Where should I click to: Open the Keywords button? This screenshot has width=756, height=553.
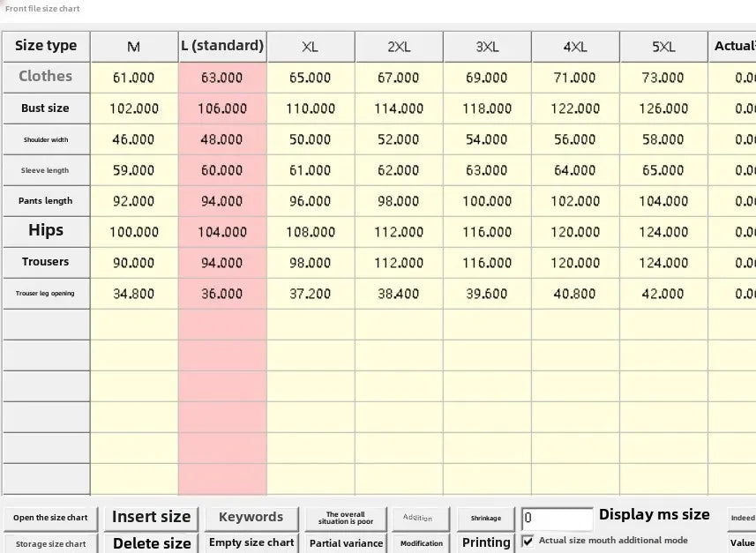coord(251,518)
